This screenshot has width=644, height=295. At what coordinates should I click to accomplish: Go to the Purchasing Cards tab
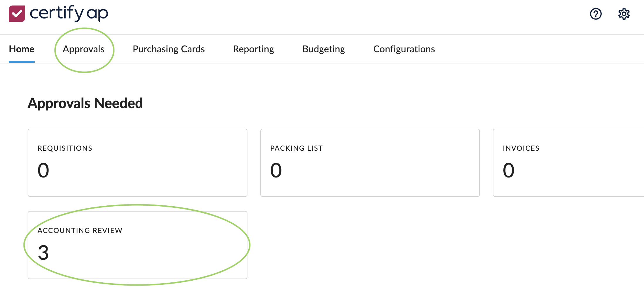168,49
